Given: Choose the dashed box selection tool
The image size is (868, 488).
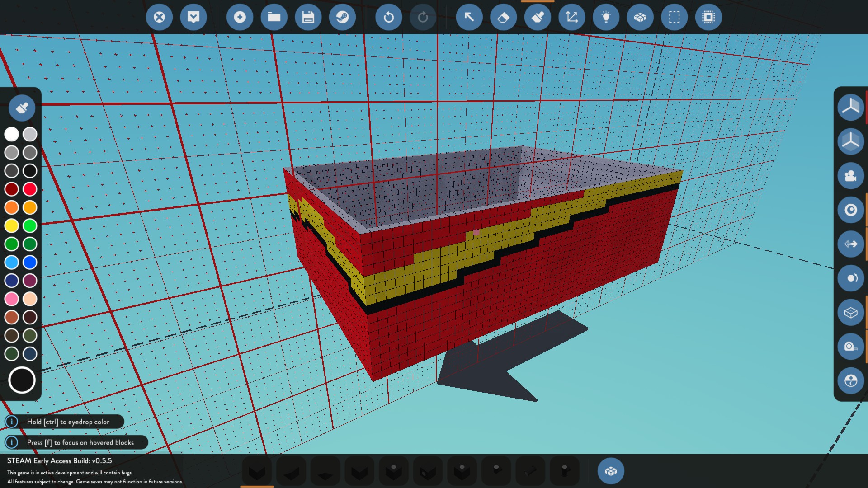Looking at the screenshot, I should point(674,18).
